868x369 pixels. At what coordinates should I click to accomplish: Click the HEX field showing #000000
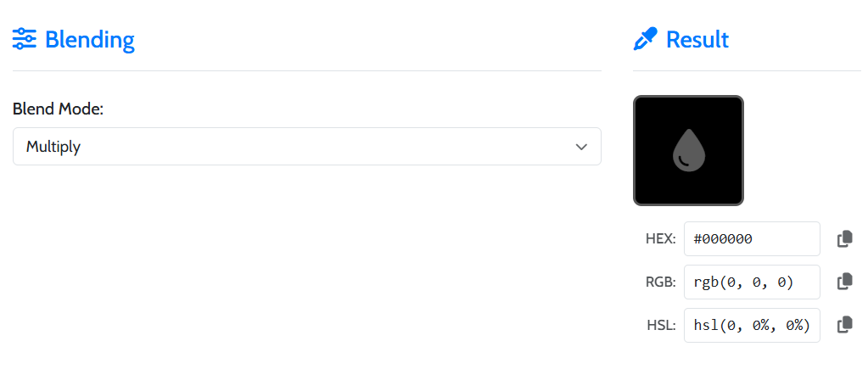(752, 239)
